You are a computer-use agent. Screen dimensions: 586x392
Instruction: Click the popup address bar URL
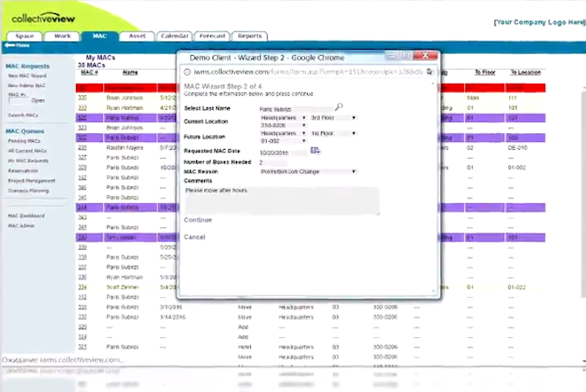(308, 71)
